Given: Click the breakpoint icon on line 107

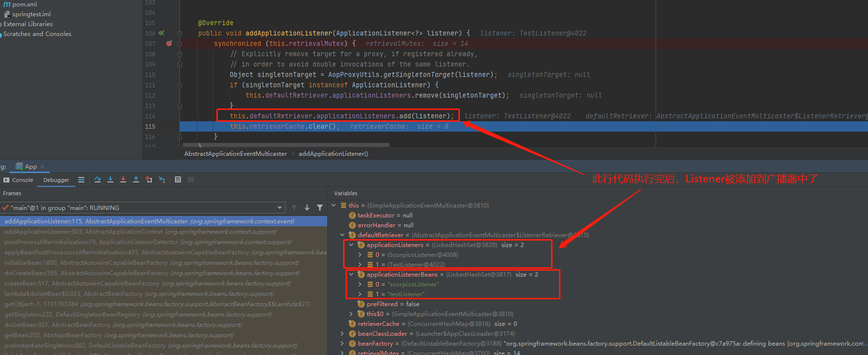Looking at the screenshot, I should [x=169, y=43].
